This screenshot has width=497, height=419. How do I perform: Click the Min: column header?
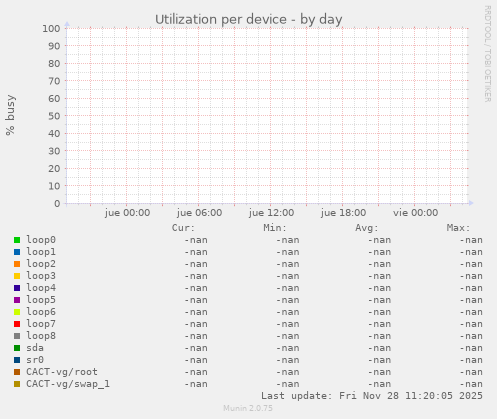pos(275,228)
